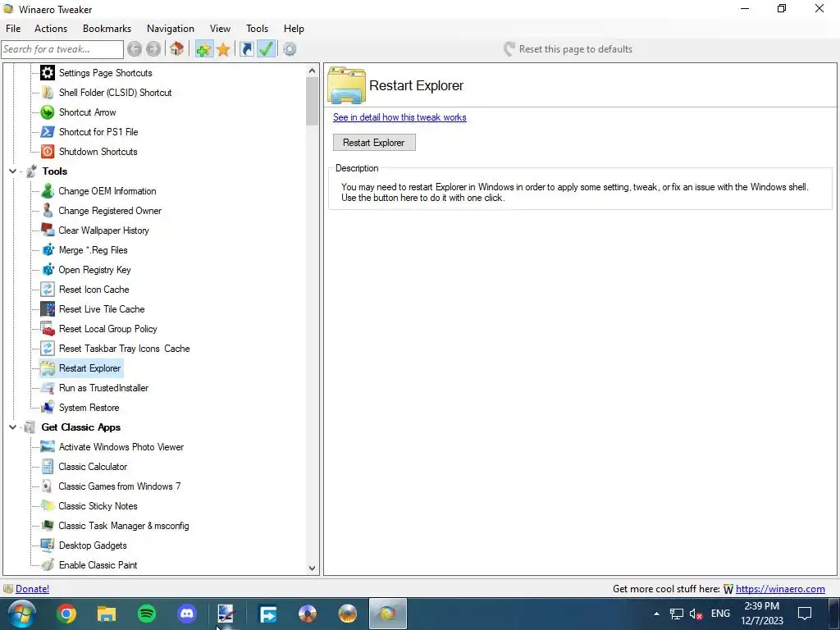Click the Merge *.Reg Files icon
The image size is (840, 630).
coord(48,250)
